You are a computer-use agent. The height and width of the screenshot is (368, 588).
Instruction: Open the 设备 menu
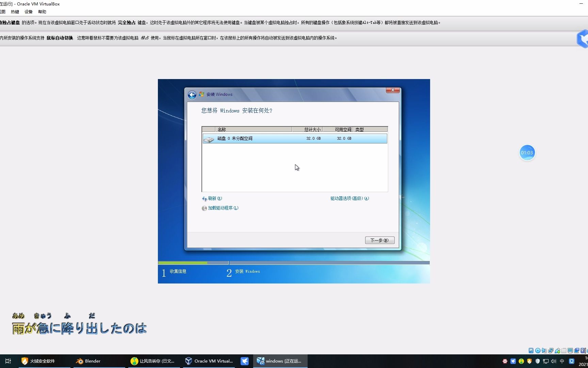(x=29, y=12)
